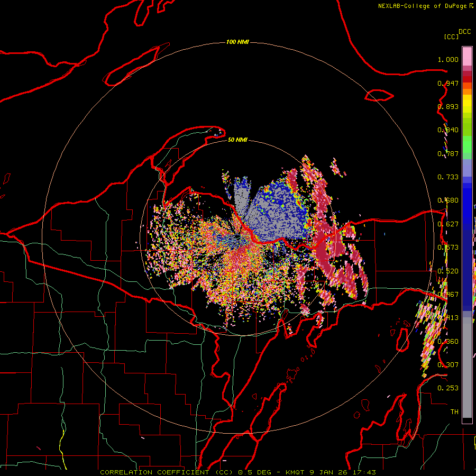Select the 0.840 scale value
The image size is (476, 476).
[448, 130]
